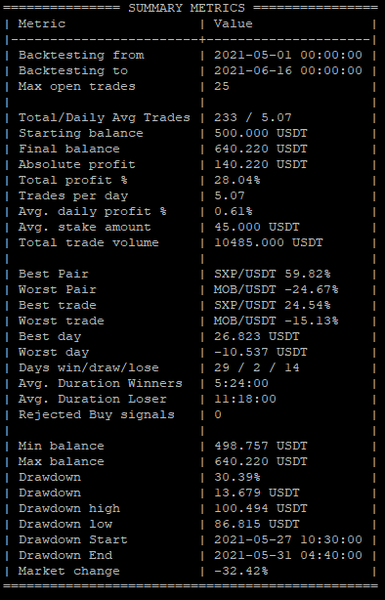Select the Starting balance 500.000 USDT value
The image size is (385, 600).
261,134
